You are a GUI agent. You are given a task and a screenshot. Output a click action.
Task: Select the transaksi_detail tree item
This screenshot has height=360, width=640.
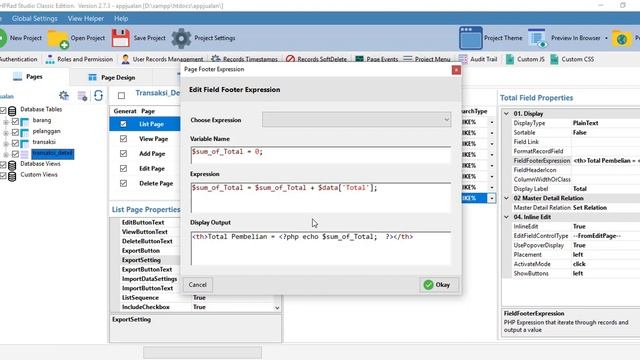click(x=53, y=153)
